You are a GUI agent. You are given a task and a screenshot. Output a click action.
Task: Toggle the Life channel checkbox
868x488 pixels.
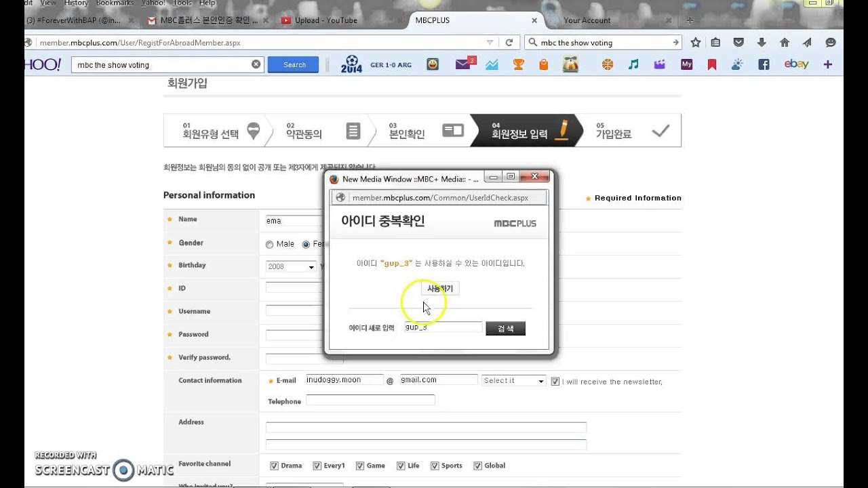400,466
